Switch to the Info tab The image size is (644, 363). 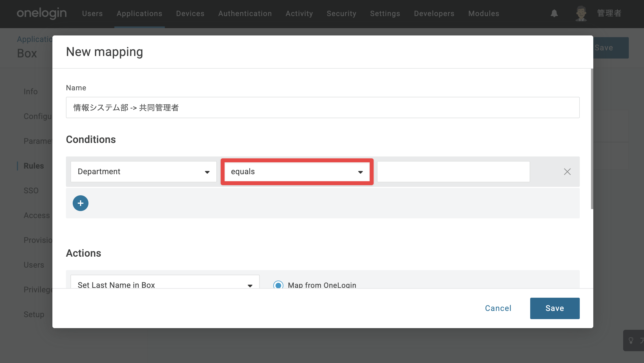click(31, 91)
